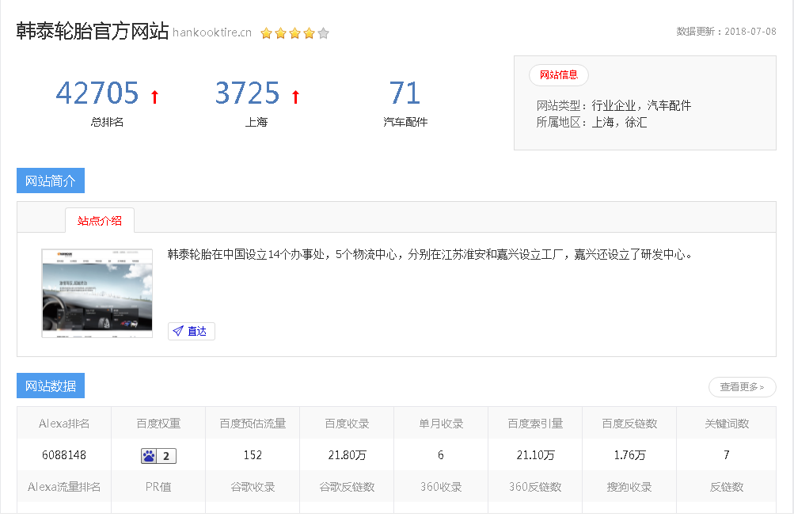Click the 21.10万 value
Image resolution: width=794 pixels, height=532 pixels.
[535, 455]
